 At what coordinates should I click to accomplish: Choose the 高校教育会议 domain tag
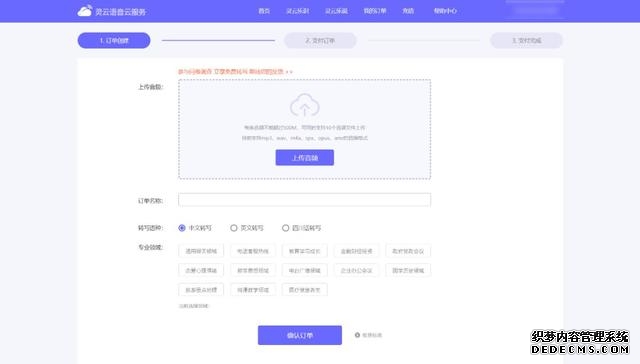[x=408, y=251]
